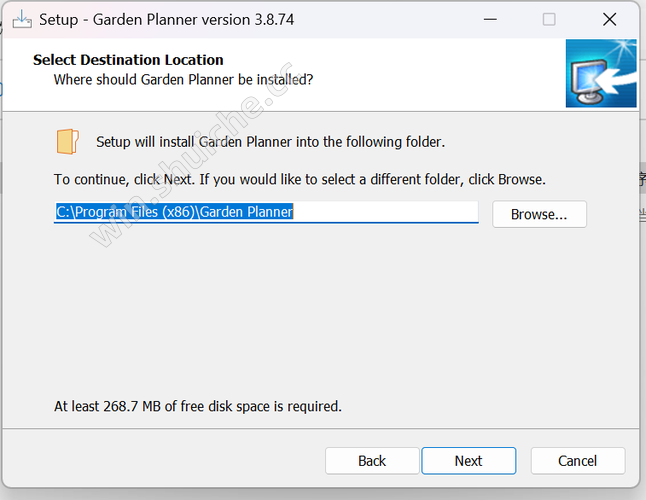Image resolution: width=646 pixels, height=500 pixels.
Task: Close the Setup window
Action: (609, 19)
